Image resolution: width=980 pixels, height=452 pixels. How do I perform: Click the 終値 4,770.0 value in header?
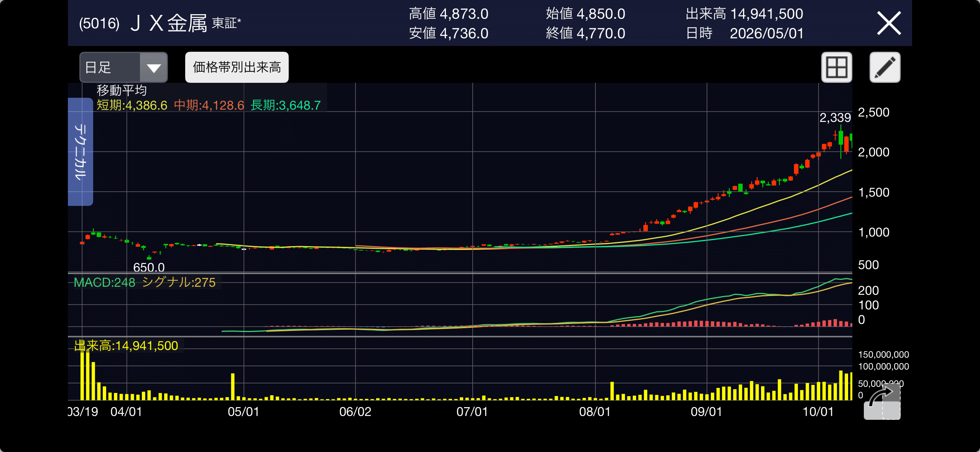click(585, 33)
